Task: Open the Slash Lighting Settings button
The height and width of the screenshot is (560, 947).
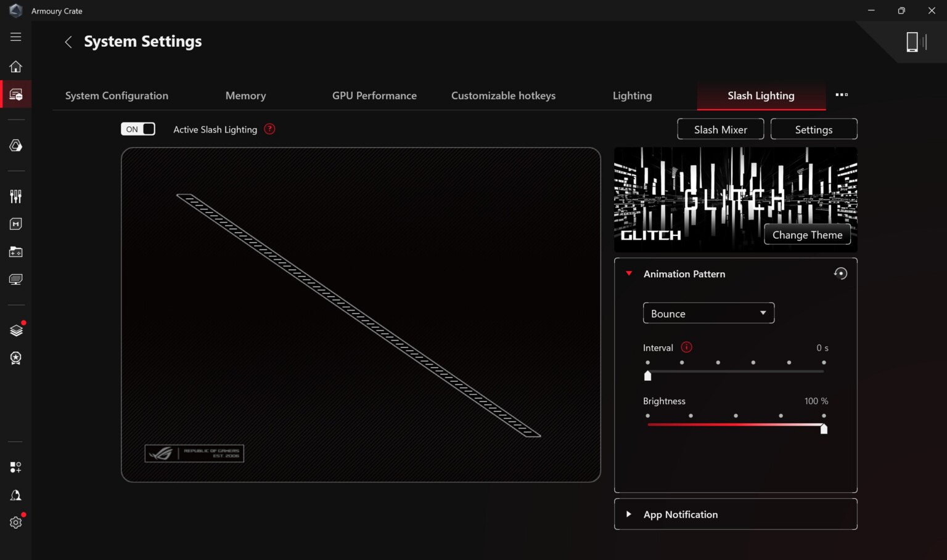Action: [x=814, y=129]
